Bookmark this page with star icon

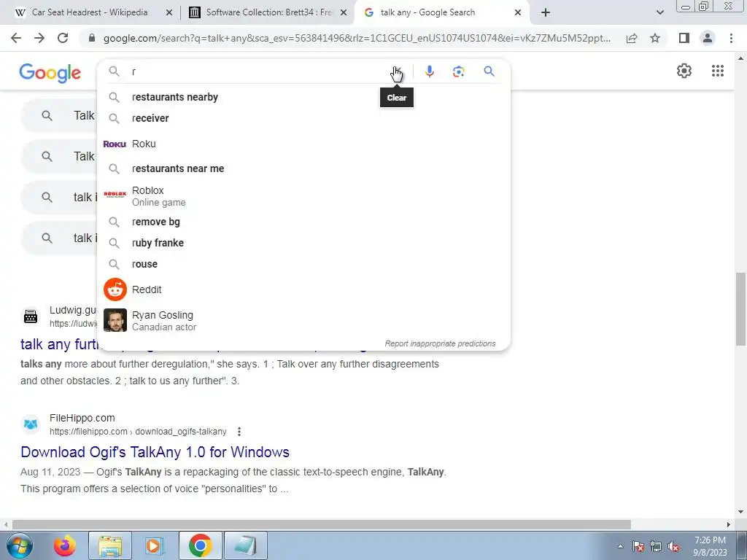pyautogui.click(x=655, y=38)
